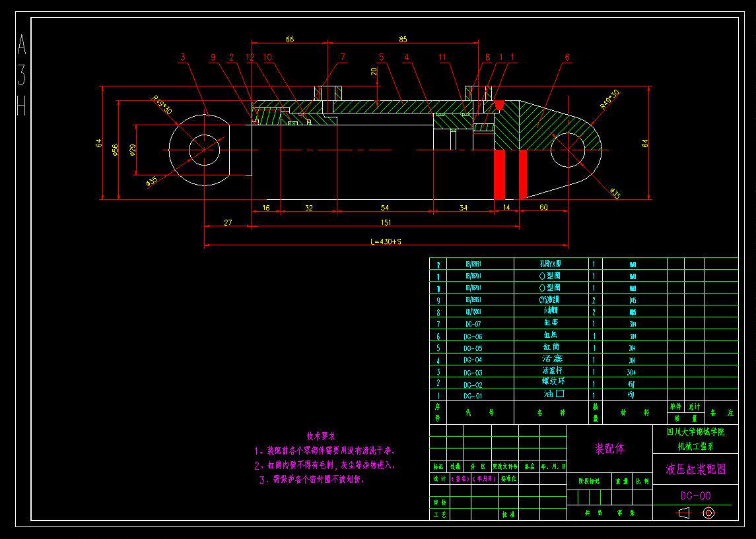Select technical requirement line 2 about 缸筒内壁

[325, 465]
